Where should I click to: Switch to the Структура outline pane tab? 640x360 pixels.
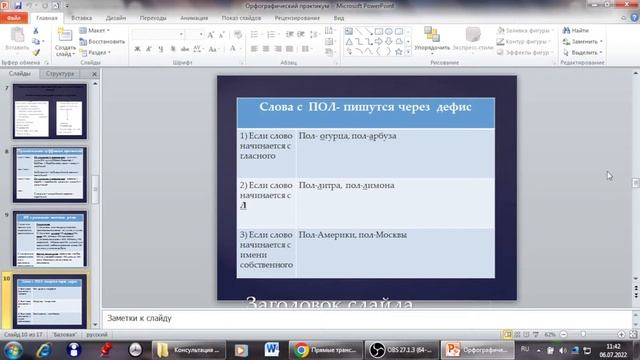point(60,74)
